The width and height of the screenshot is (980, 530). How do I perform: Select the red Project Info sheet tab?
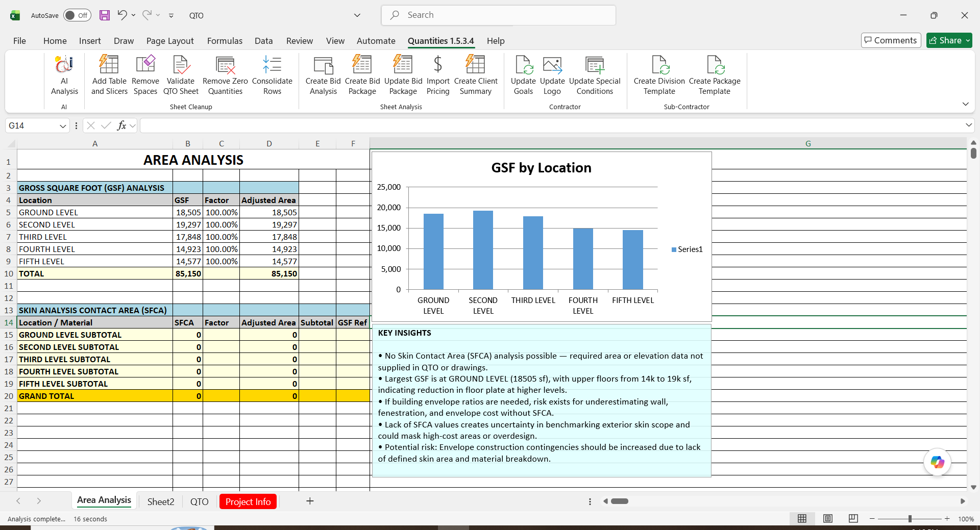tap(248, 501)
